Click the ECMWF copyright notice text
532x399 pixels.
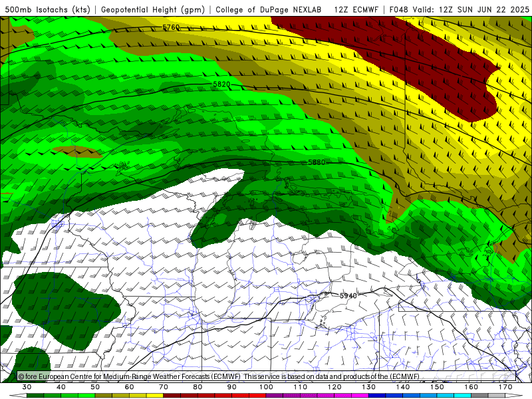click(219, 376)
